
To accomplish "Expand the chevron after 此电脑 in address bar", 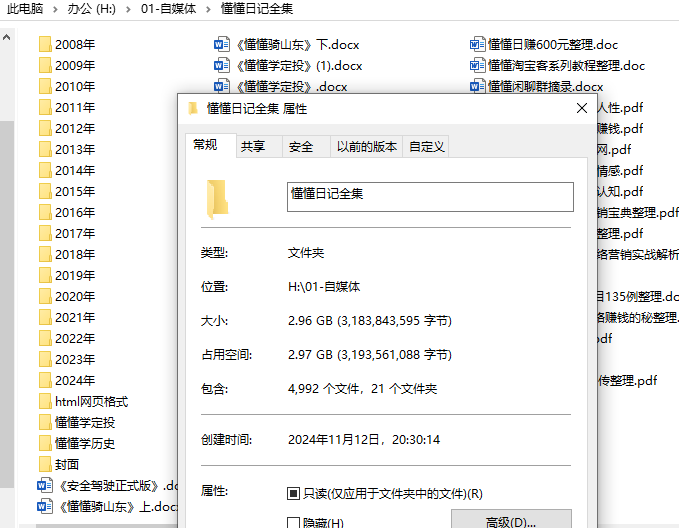I will click(x=55, y=9).
